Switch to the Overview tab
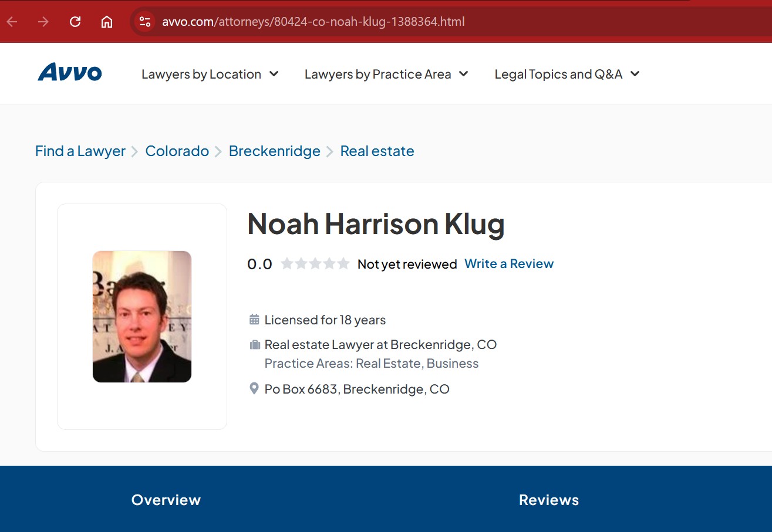The width and height of the screenshot is (772, 532). (166, 500)
